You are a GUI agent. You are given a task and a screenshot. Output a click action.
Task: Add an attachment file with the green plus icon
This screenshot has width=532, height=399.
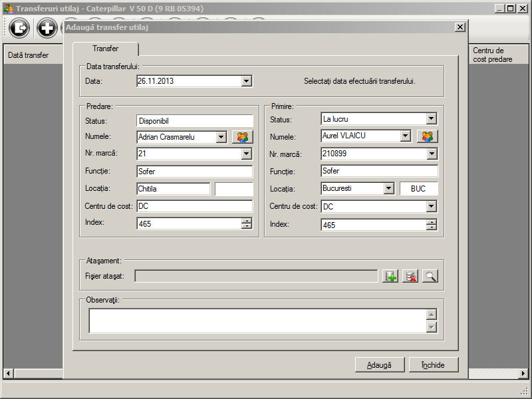(x=390, y=276)
